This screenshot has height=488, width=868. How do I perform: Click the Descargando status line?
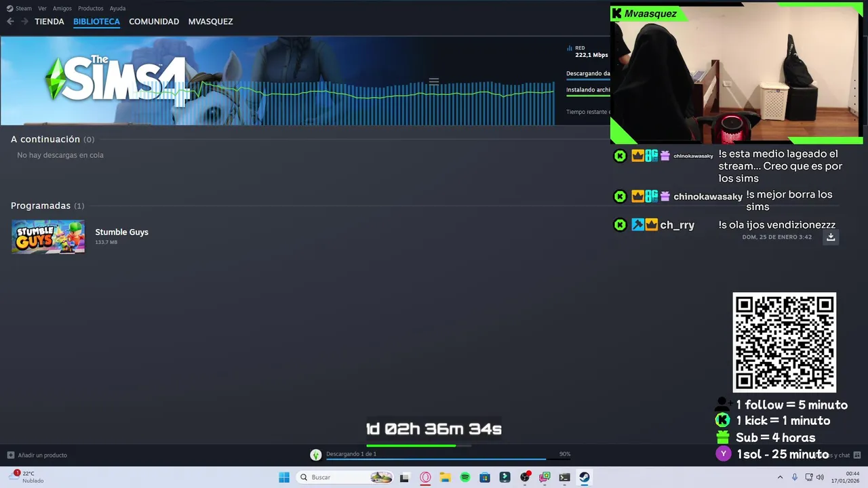(588, 73)
